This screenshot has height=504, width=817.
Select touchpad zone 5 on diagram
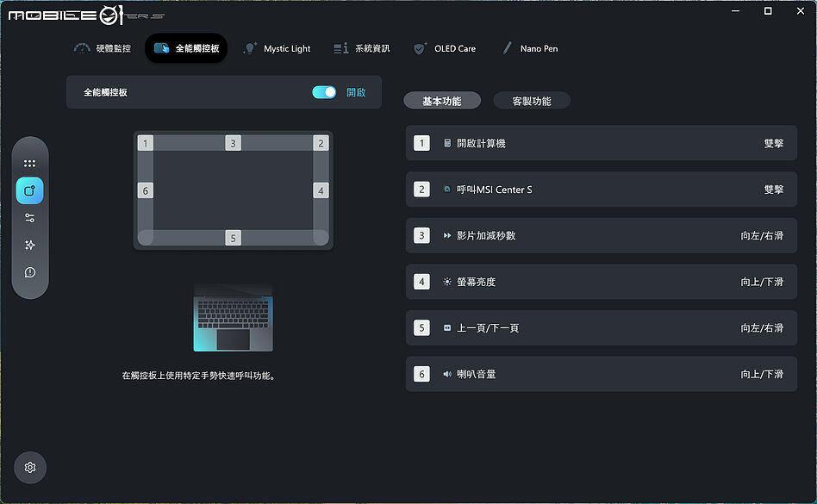233,238
